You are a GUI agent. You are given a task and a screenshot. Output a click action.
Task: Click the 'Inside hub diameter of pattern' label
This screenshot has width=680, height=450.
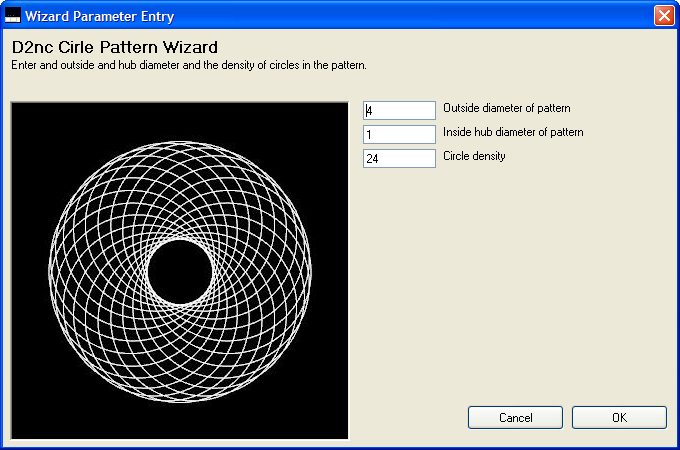point(513,132)
